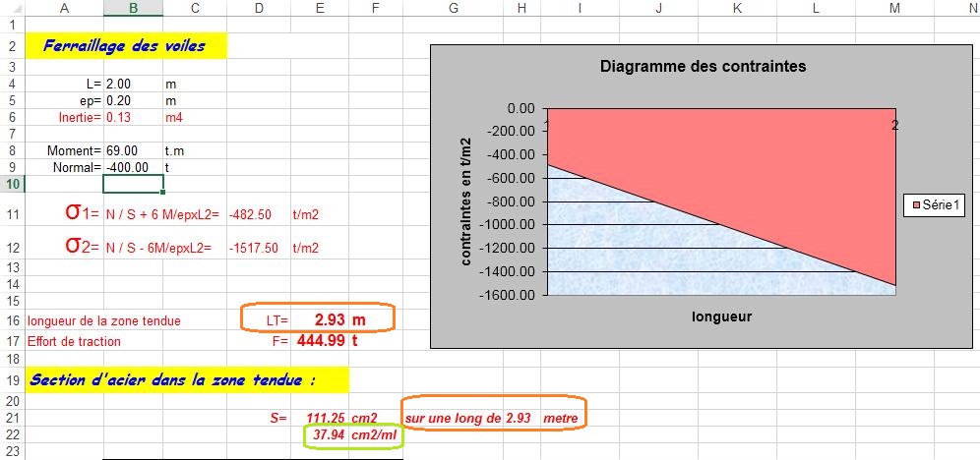
Task: Click the 't/m2' unit in row 11
Action: (x=305, y=214)
